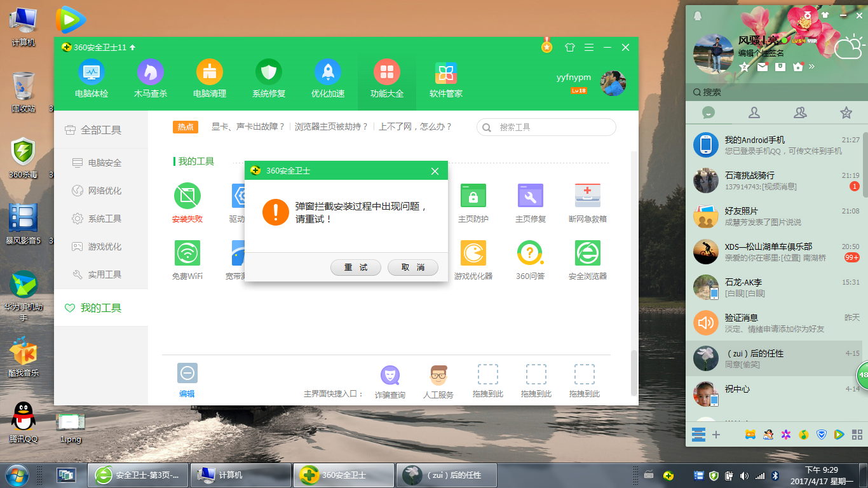
Task: Switch to the QQ contacts tab
Action: point(754,112)
